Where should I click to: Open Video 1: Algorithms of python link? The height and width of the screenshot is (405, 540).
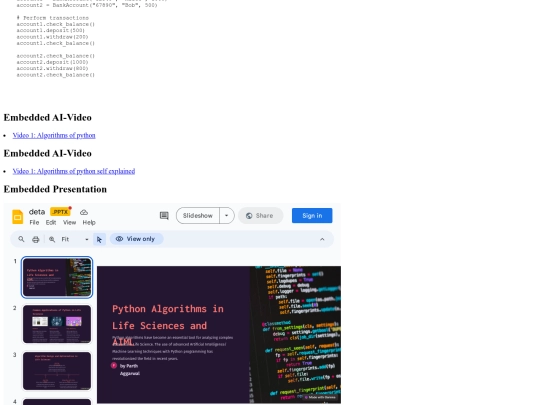(x=54, y=135)
